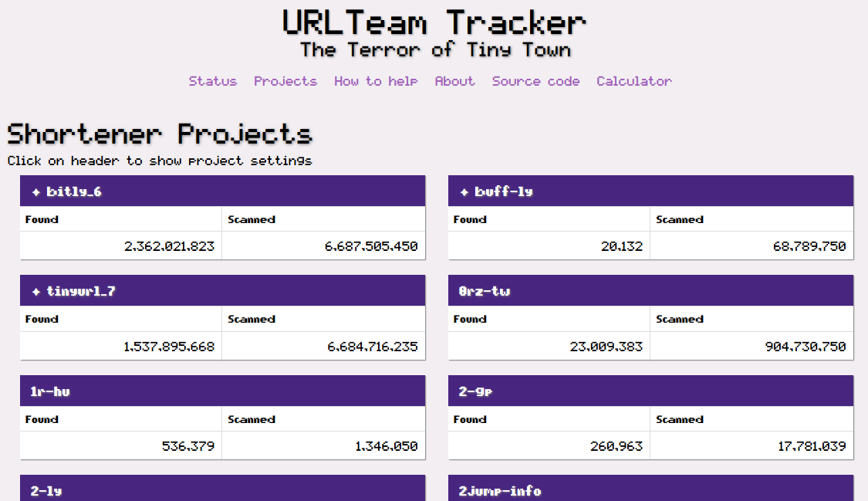868x501 pixels.
Task: Select the scanned value 68,789,750
Action: click(x=809, y=246)
